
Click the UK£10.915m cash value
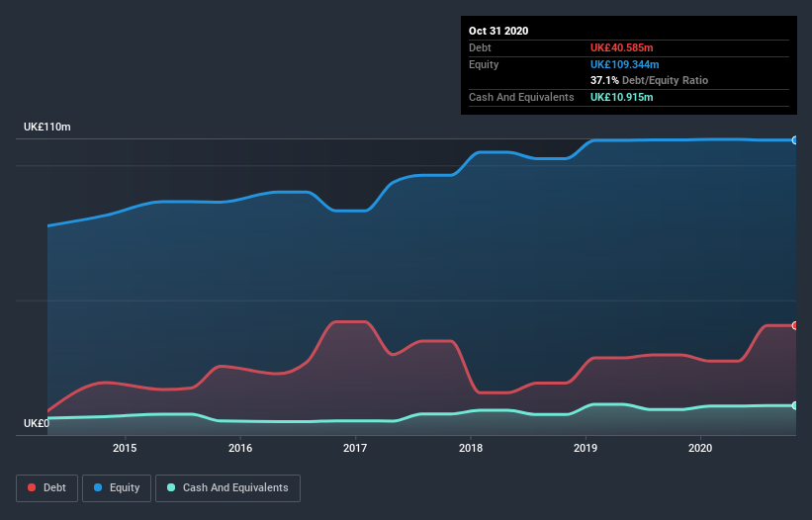[622, 97]
